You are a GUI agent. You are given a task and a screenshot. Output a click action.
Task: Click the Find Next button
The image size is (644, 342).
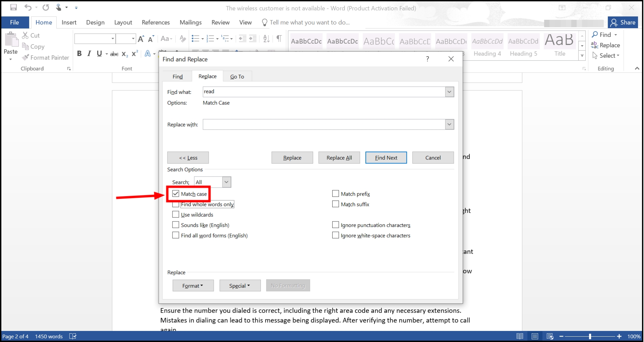pyautogui.click(x=386, y=158)
